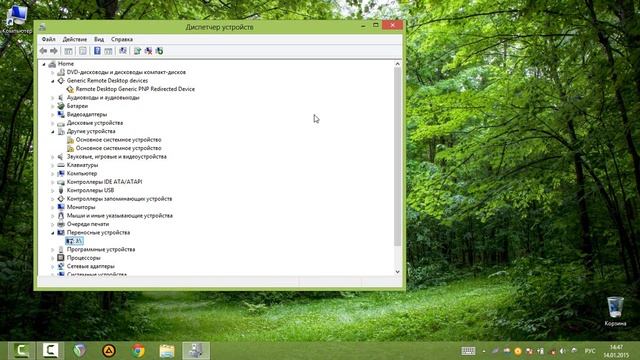Select the Очереди печати row

[x=88, y=224]
